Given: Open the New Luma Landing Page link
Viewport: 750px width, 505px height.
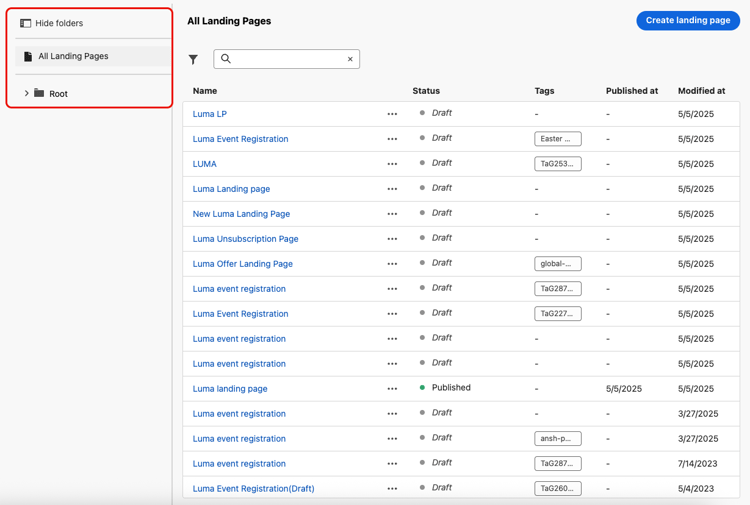Looking at the screenshot, I should click(x=241, y=214).
